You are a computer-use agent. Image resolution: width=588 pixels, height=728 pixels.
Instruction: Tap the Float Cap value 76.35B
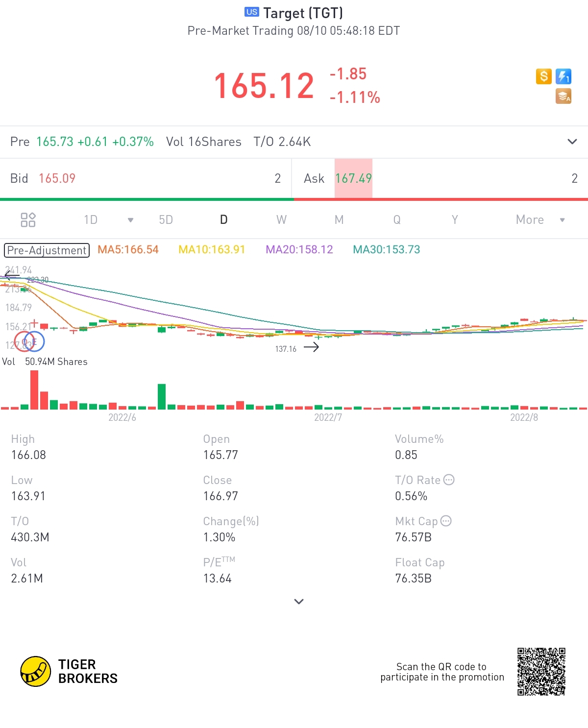[x=413, y=579]
